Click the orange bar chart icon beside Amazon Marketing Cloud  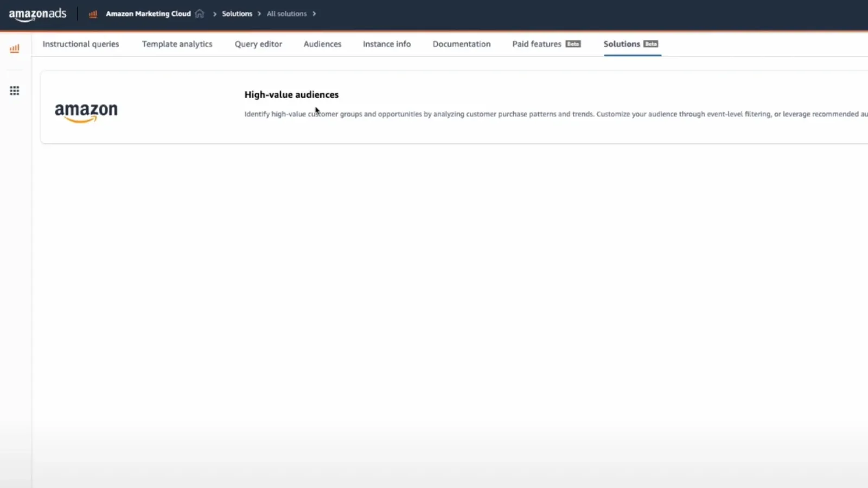pos(93,14)
